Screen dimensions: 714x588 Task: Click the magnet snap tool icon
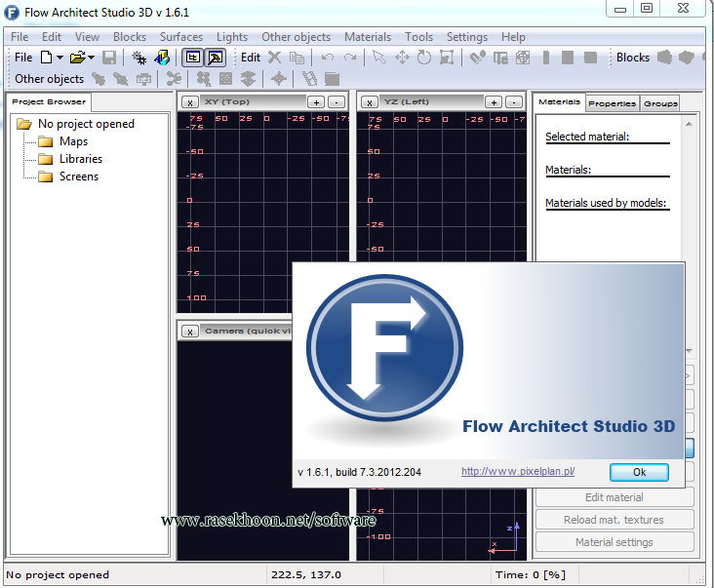pos(477,58)
